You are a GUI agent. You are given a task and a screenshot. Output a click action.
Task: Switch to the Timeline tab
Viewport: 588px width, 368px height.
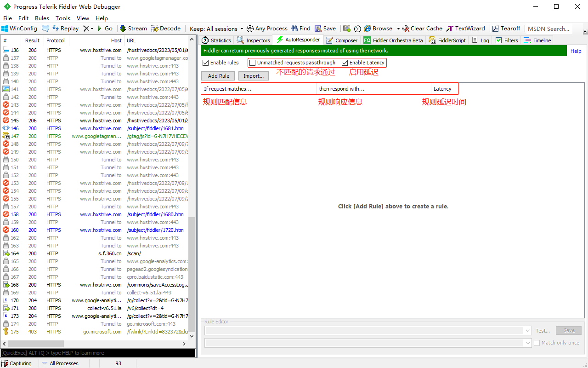pyautogui.click(x=537, y=40)
